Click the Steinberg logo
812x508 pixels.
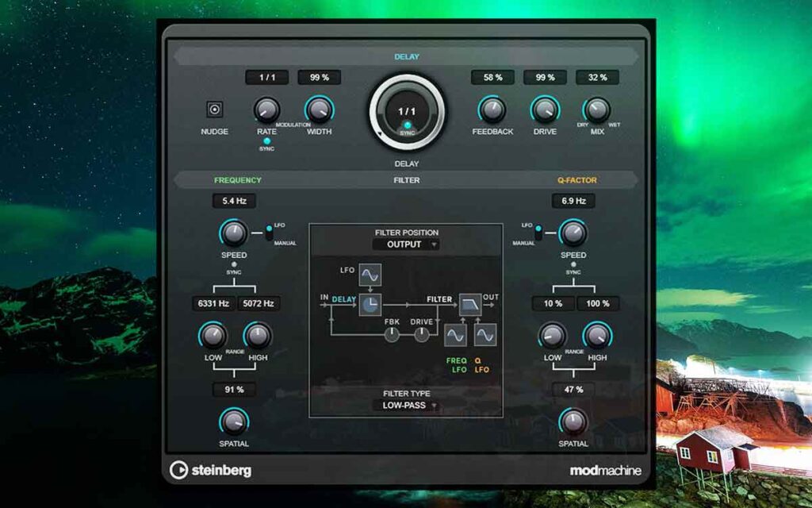point(211,470)
